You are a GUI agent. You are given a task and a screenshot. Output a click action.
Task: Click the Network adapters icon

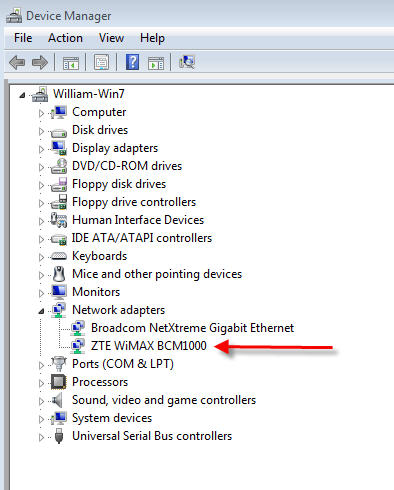(x=59, y=310)
